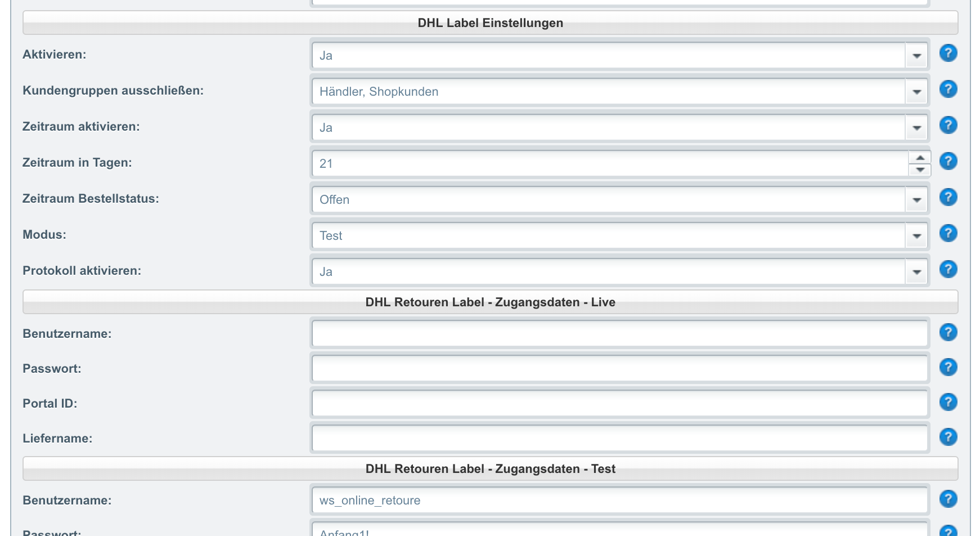
Task: Open help for Aktivieren setting
Action: tap(948, 53)
